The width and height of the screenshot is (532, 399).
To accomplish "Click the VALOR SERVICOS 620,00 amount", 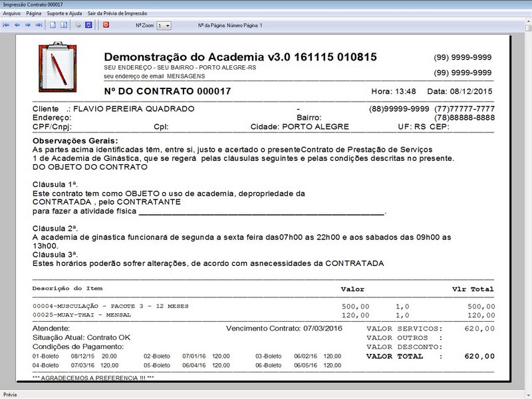I will [x=479, y=329].
